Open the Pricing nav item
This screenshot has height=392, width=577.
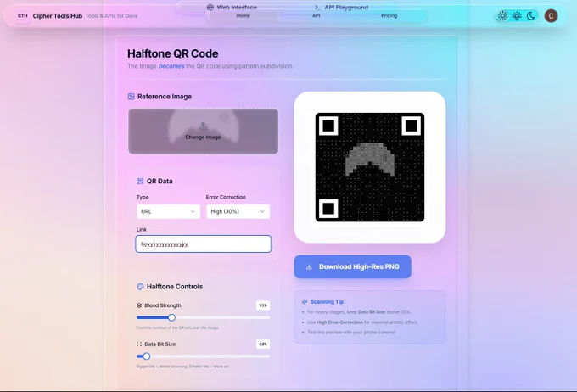[x=389, y=16]
